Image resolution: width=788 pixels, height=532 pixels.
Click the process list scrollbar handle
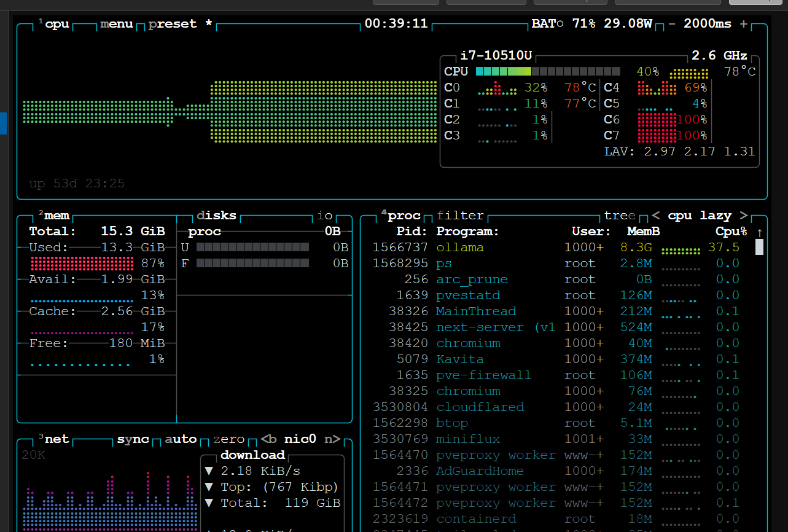(760, 247)
